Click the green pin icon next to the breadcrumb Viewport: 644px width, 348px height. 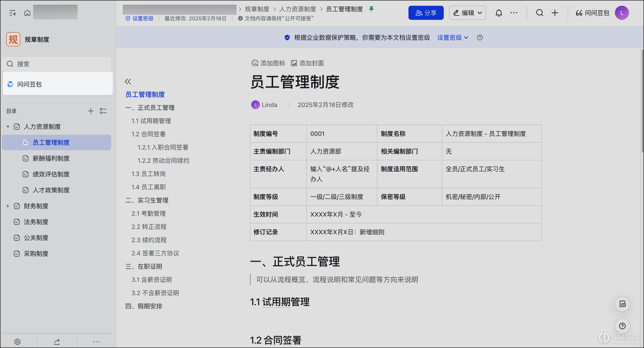click(x=371, y=9)
